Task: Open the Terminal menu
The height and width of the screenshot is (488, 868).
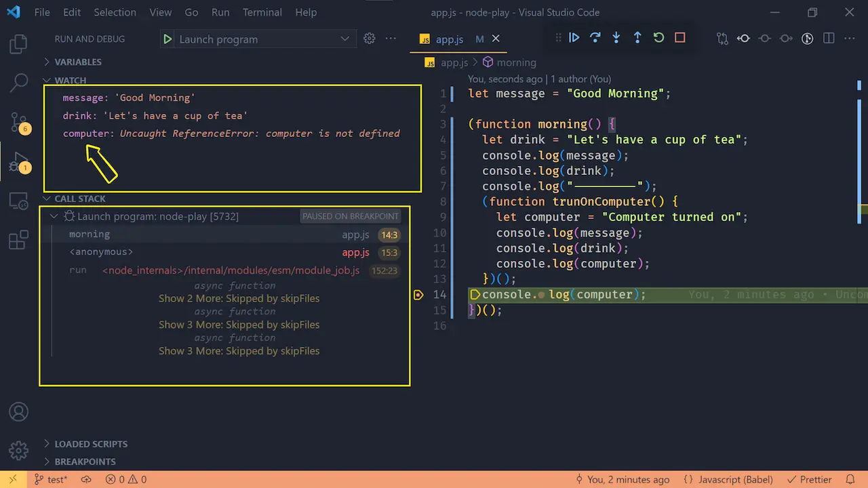Action: (x=262, y=12)
